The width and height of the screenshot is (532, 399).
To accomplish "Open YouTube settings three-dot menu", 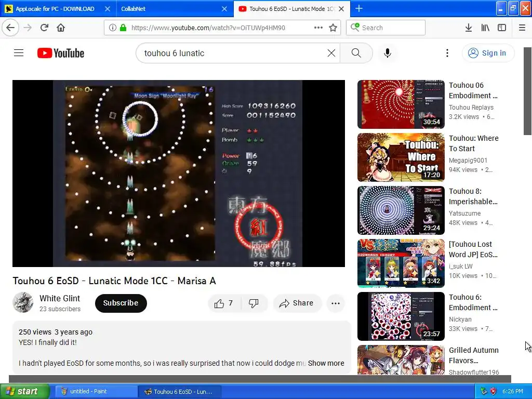I will pos(447,53).
